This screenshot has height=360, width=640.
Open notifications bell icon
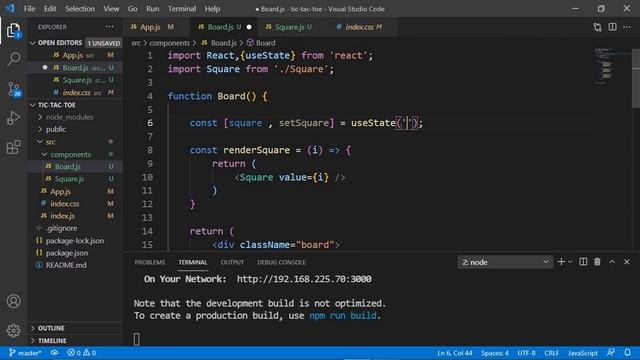[627, 353]
